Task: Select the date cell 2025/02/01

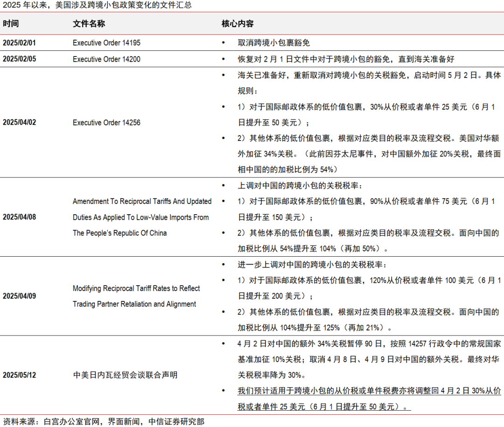Action: 19,43
